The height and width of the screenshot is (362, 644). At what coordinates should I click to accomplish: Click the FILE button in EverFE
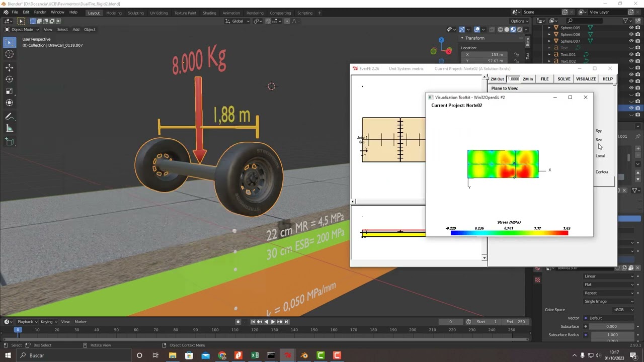544,79
